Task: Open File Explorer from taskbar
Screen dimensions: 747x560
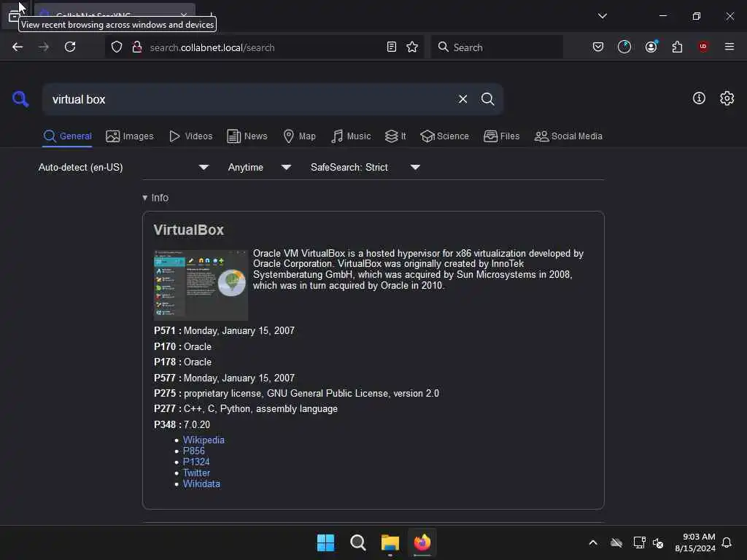Action: (390, 542)
